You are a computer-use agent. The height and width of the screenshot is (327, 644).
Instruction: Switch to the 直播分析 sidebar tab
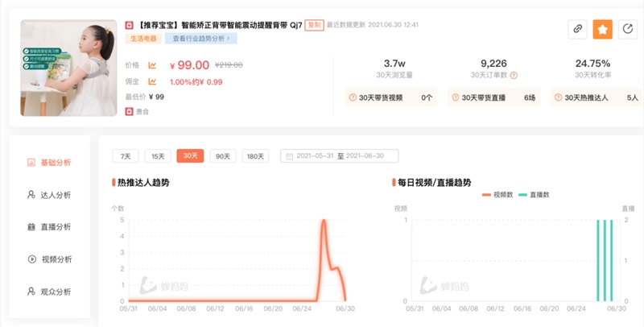[x=50, y=227]
